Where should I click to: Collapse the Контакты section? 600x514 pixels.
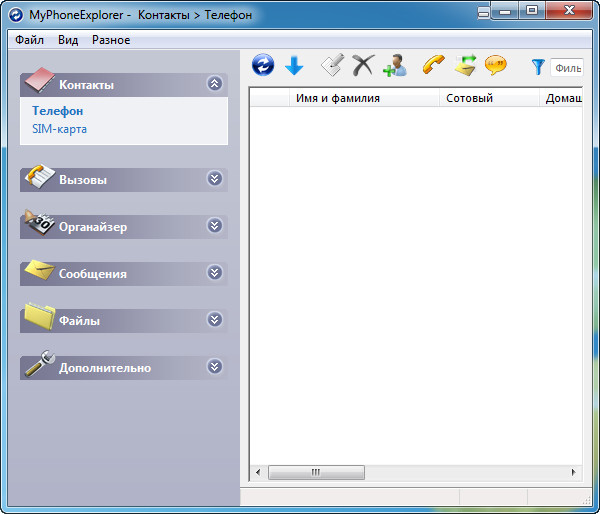214,84
